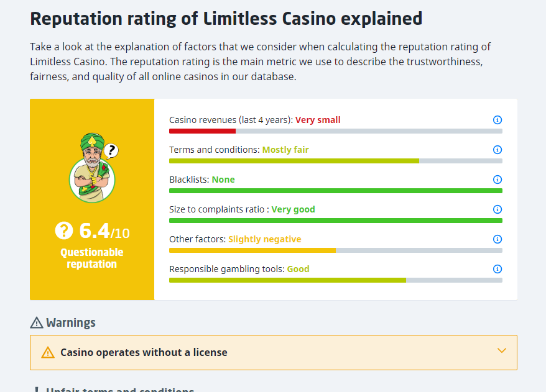Image resolution: width=546 pixels, height=392 pixels.
Task: Click the warning triangle in license banner
Action: pyautogui.click(x=48, y=353)
